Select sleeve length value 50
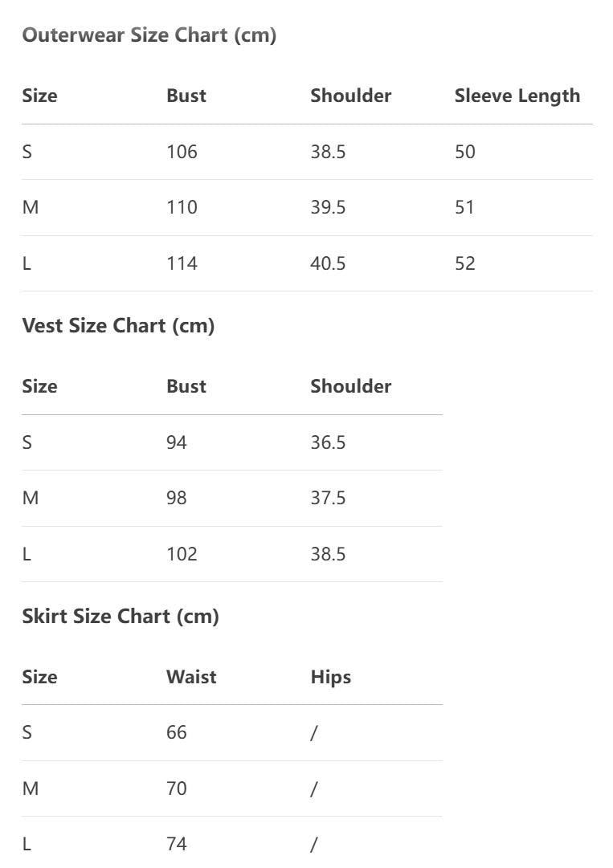Screen dimensions: 613x868 click(x=465, y=152)
